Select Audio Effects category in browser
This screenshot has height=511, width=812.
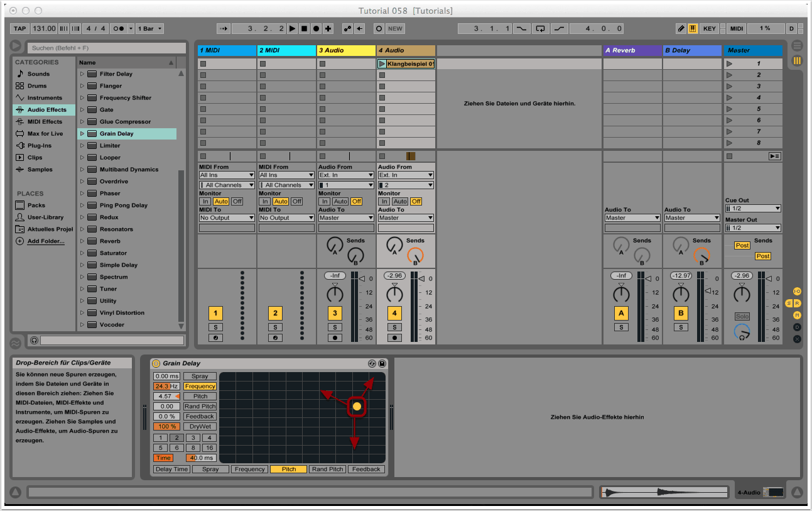coord(46,110)
